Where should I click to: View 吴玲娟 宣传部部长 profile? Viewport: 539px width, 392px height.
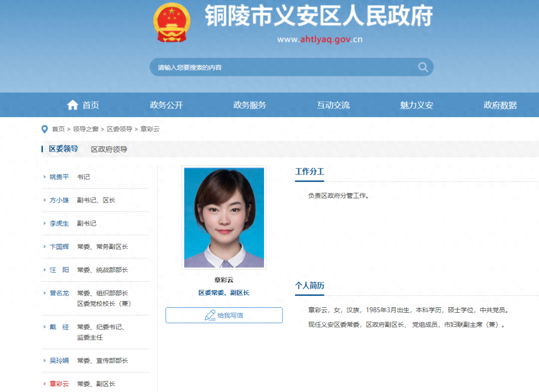click(x=89, y=361)
